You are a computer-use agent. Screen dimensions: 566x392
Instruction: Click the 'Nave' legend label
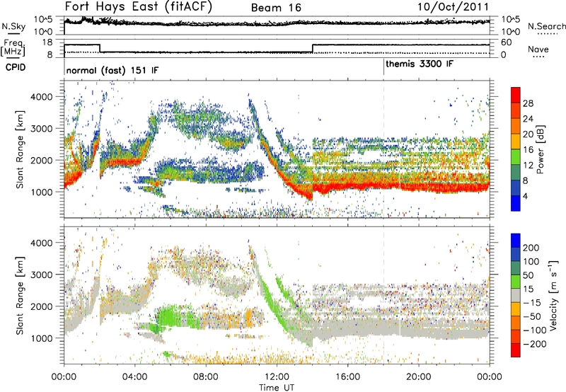538,49
